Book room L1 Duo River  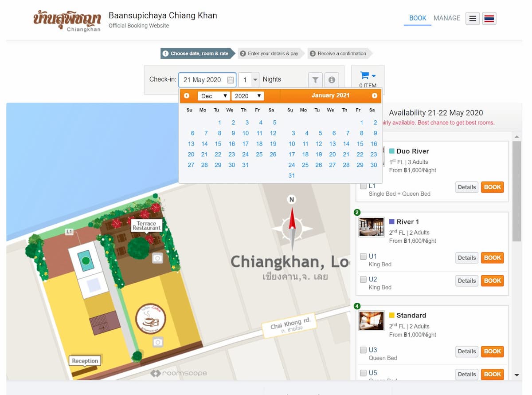click(x=492, y=187)
